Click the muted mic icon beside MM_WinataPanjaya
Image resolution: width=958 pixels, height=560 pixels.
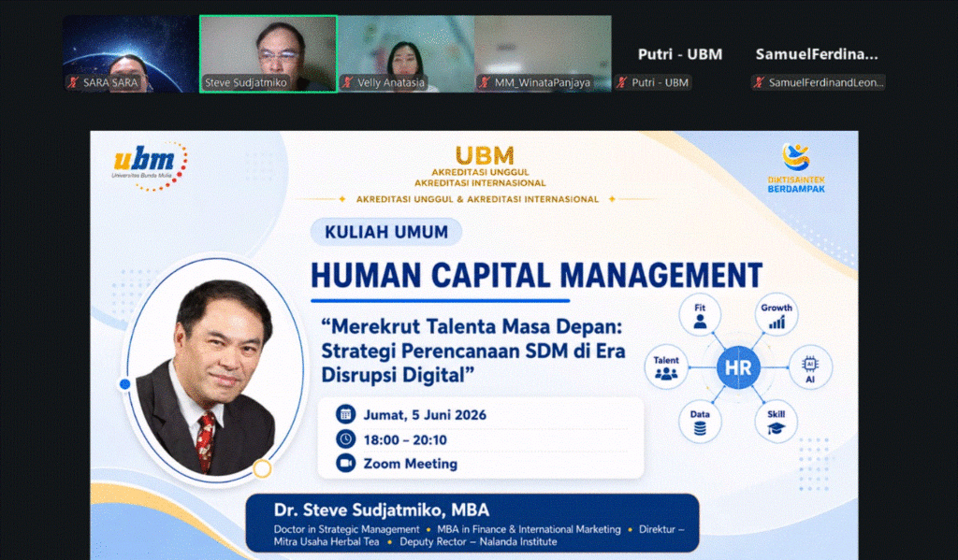tap(485, 82)
